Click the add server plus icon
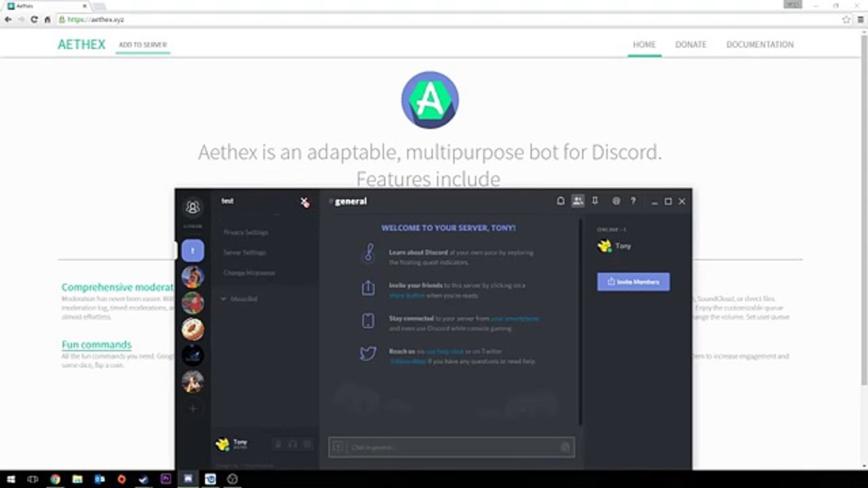Viewport: 868px width, 488px height. [193, 408]
